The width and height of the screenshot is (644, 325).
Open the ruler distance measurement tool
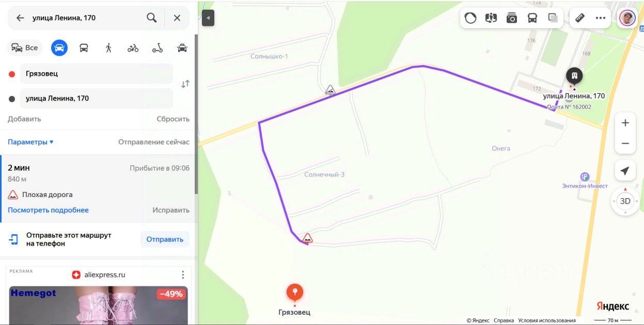click(x=579, y=18)
